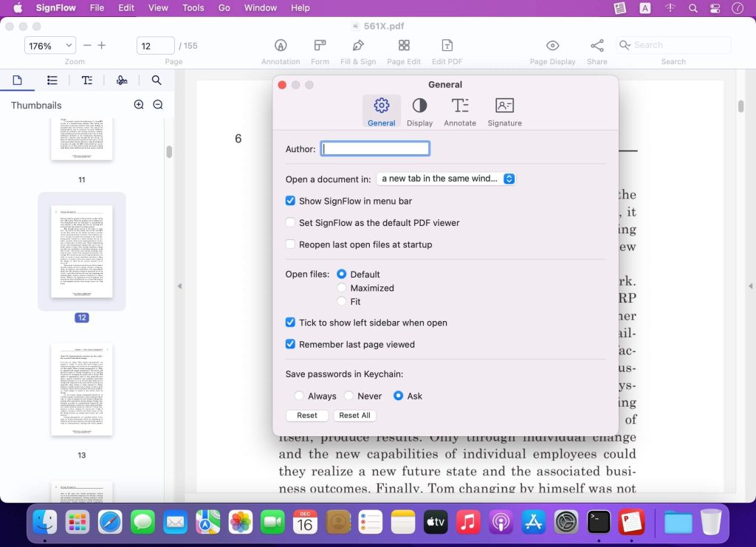Uncheck Remember last page viewed

290,344
